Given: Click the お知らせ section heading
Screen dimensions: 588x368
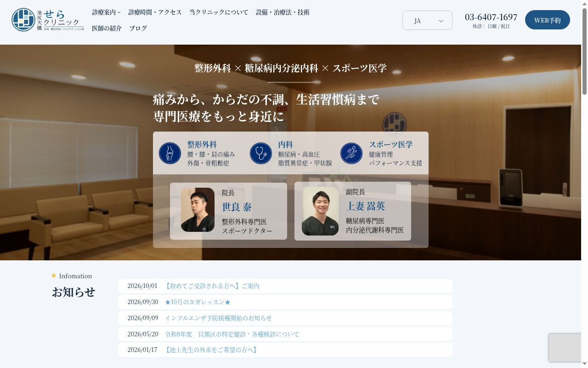Looking at the screenshot, I should tap(73, 292).
